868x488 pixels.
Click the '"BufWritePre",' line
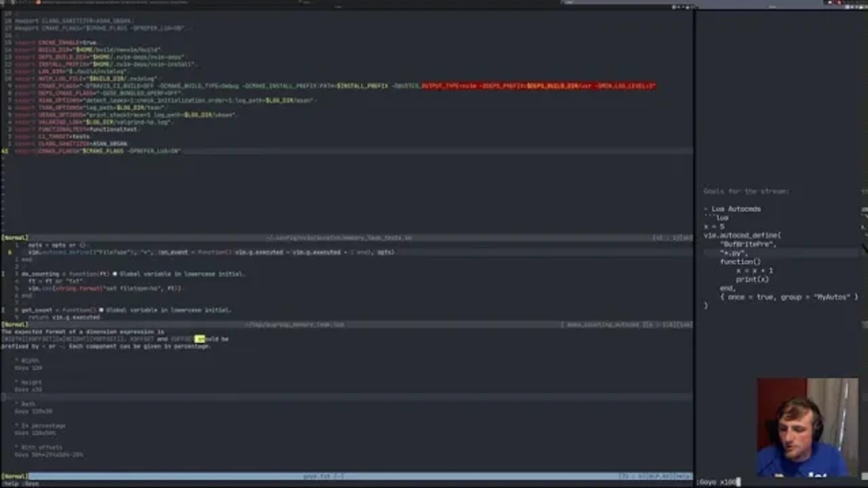[x=748, y=244]
